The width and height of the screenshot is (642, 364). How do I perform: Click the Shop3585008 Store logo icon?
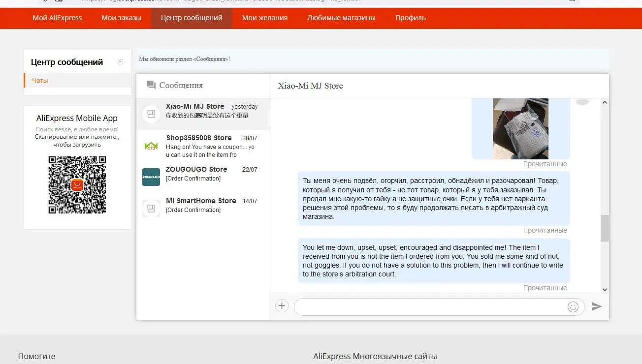(x=151, y=146)
